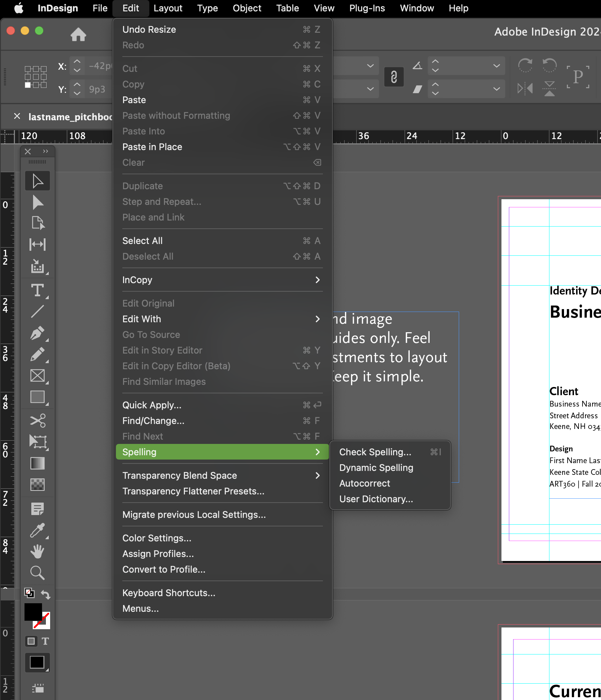Viewport: 601px width, 700px height.
Task: Pick the Hand tool
Action: click(37, 551)
